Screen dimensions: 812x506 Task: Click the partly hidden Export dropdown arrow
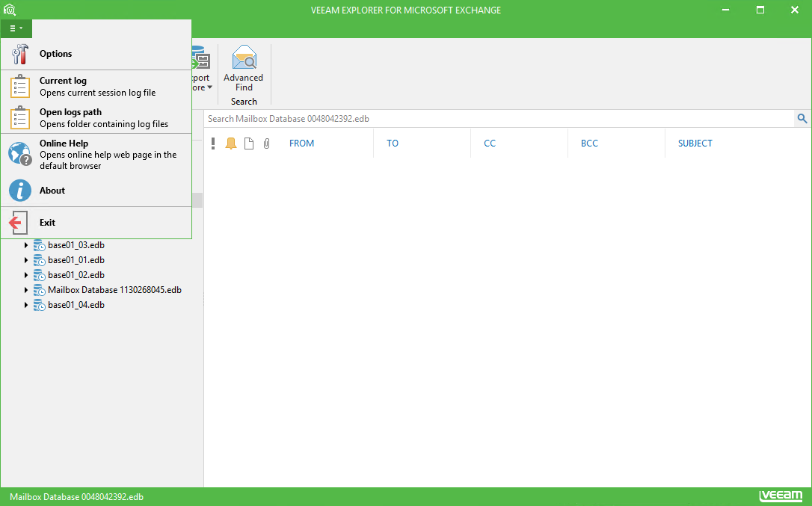pyautogui.click(x=209, y=87)
